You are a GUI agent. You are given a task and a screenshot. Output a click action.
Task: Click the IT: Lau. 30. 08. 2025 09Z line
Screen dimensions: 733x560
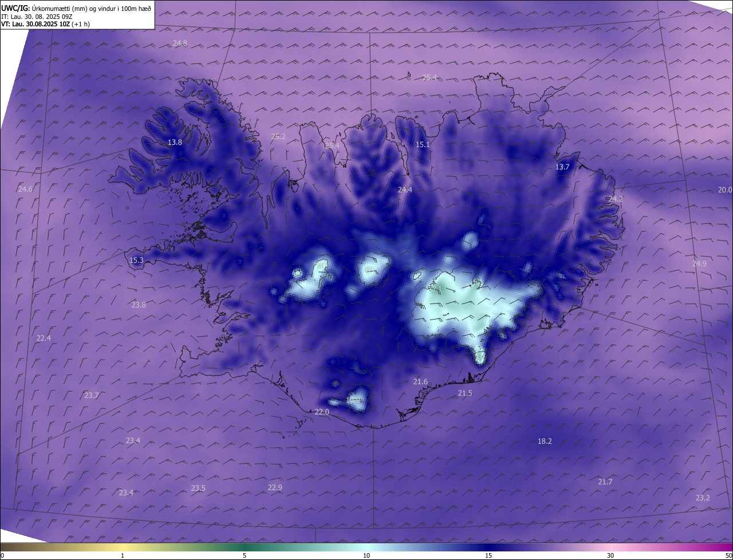37,17
